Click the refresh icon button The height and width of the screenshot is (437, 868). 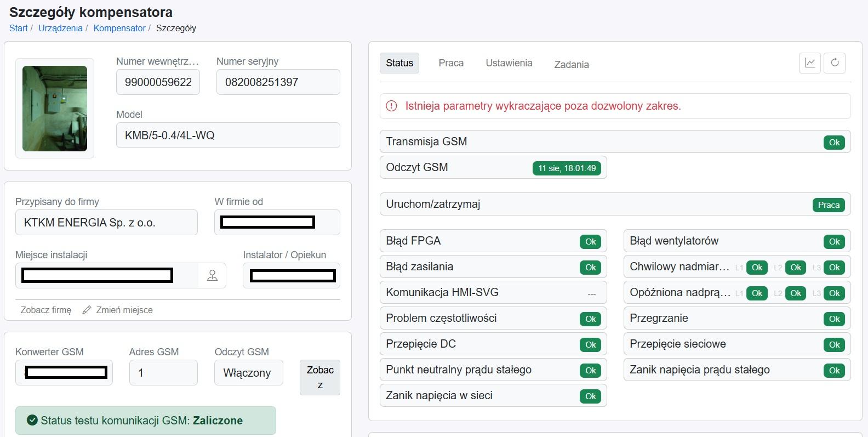pyautogui.click(x=835, y=63)
